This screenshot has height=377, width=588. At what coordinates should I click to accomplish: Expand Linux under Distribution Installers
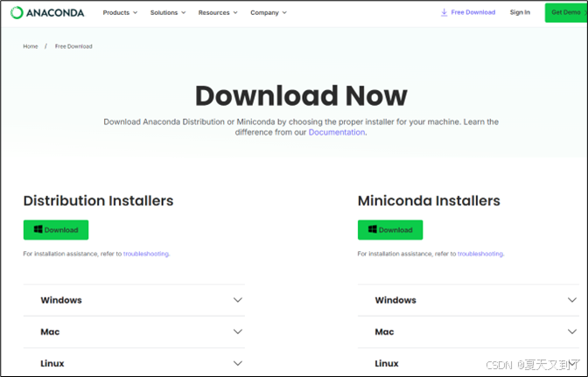(x=134, y=363)
